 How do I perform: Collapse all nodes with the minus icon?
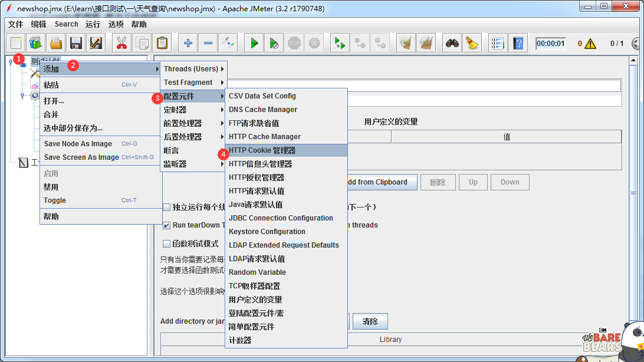tap(208, 43)
